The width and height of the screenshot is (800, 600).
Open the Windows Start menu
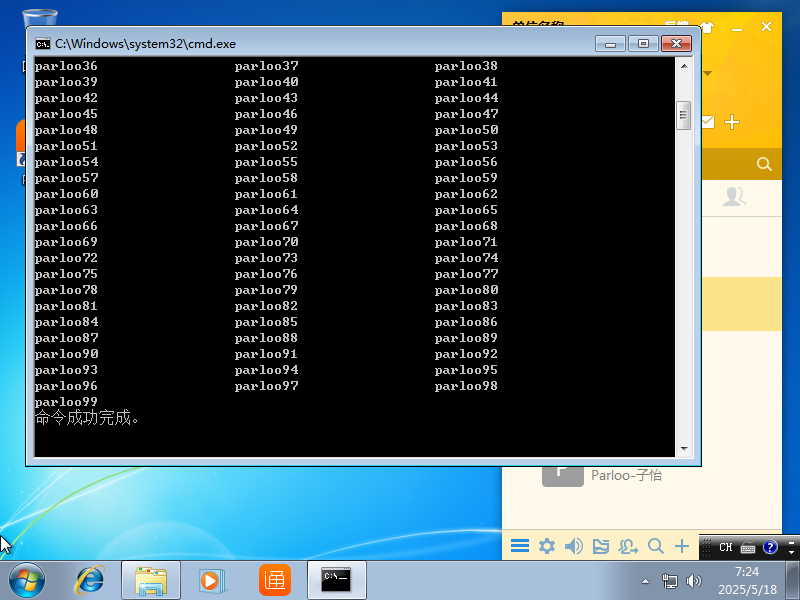click(27, 581)
